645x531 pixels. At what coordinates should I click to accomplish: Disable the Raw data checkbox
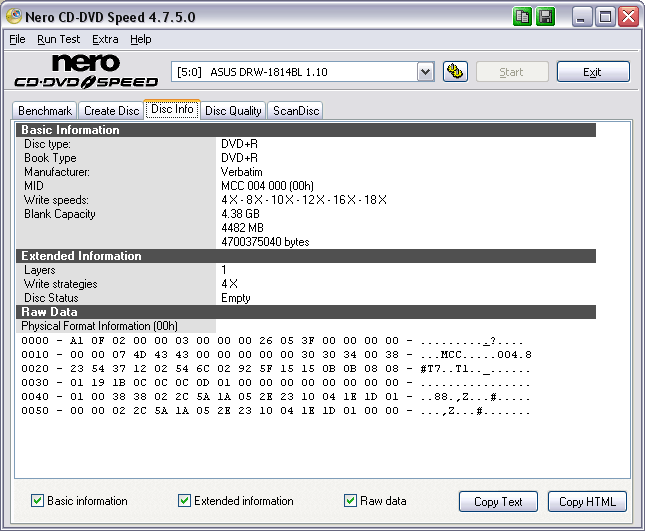[x=350, y=501]
